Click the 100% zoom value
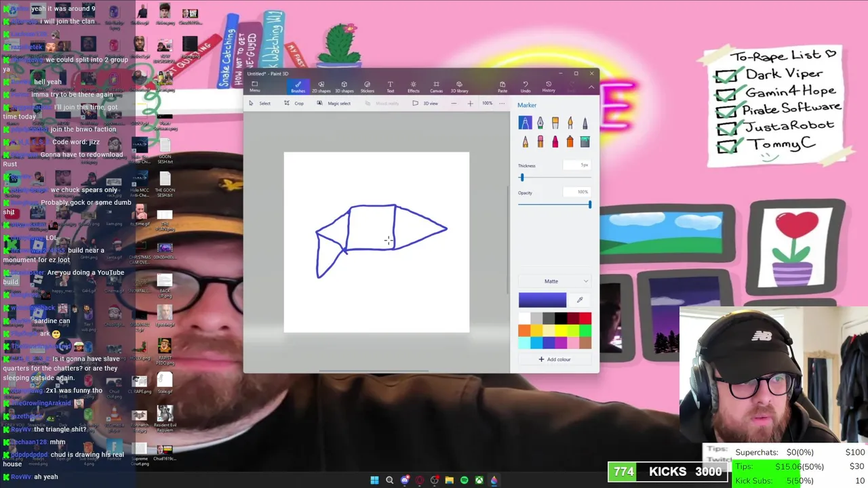The width and height of the screenshot is (868, 488). pos(487,103)
